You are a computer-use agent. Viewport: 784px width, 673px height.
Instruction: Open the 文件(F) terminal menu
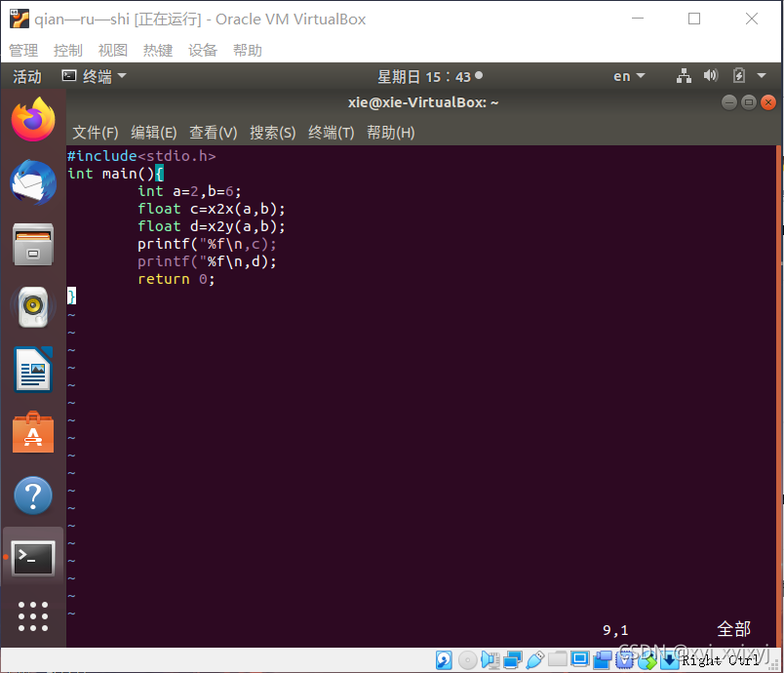point(96,133)
